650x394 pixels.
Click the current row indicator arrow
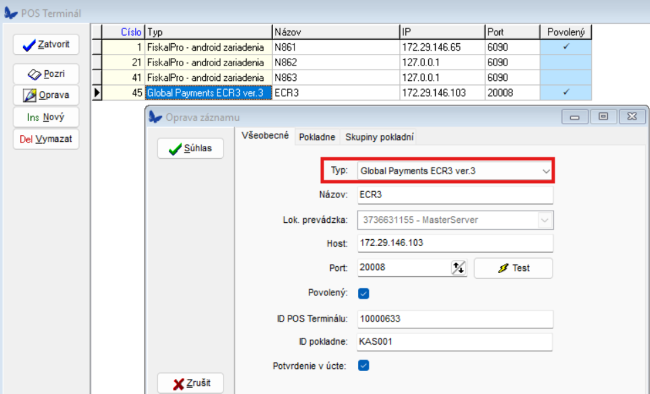click(97, 92)
